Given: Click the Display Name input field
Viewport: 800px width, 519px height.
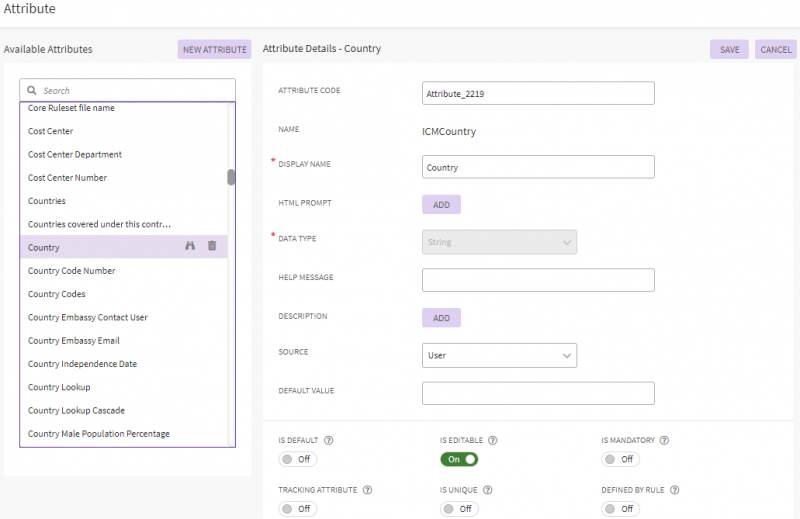Looking at the screenshot, I should tap(538, 167).
